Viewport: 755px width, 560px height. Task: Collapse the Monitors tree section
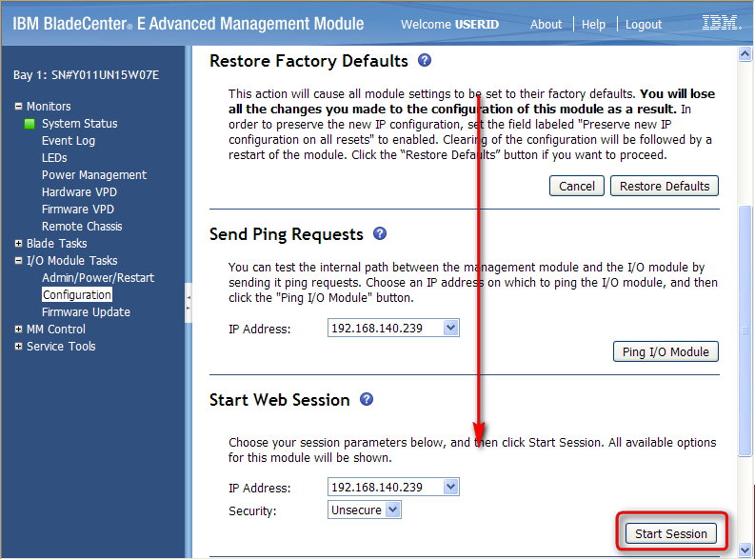point(18,107)
